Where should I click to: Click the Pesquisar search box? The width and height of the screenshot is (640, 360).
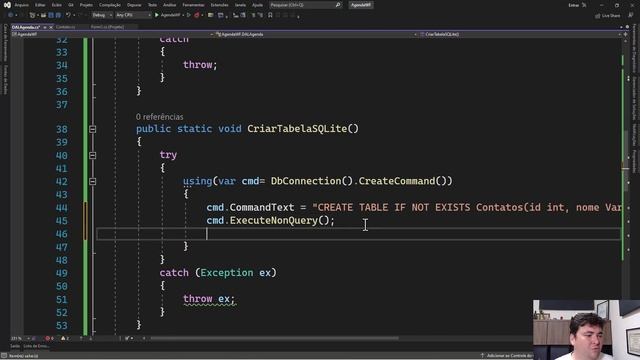click(305, 5)
